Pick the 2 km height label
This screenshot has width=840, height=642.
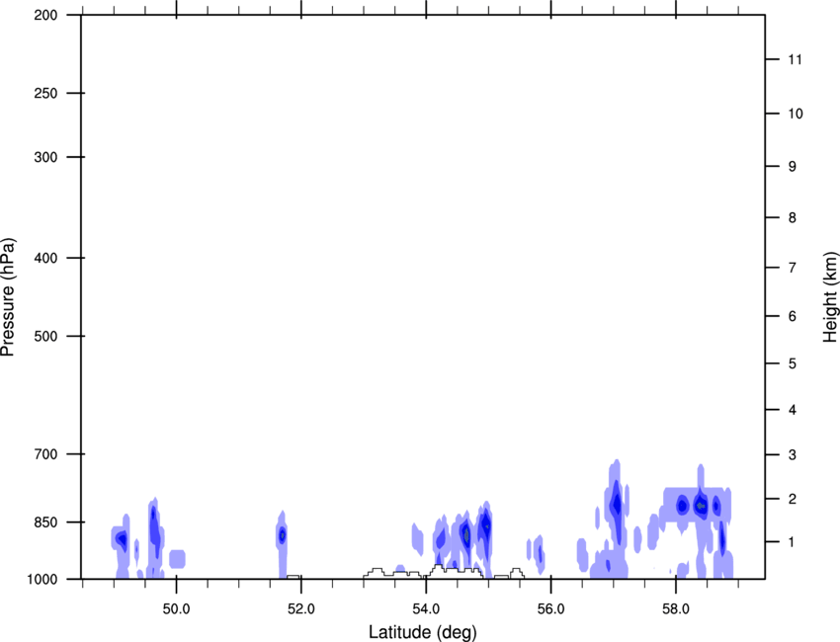point(793,499)
